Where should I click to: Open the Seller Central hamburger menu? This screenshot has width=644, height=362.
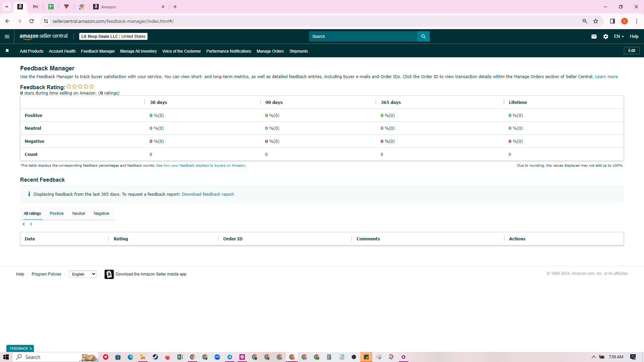point(7,37)
